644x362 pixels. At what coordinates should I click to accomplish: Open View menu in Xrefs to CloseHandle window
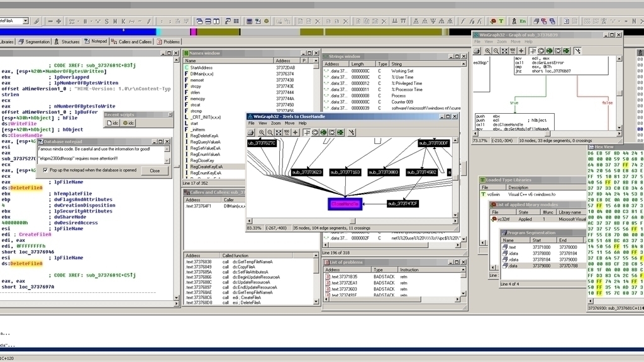pos(262,123)
